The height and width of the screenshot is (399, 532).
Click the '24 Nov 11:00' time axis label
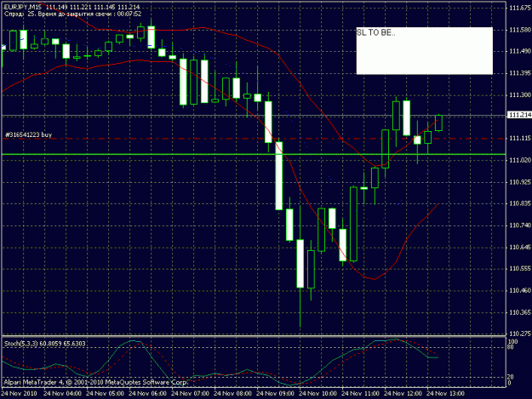(x=360, y=394)
